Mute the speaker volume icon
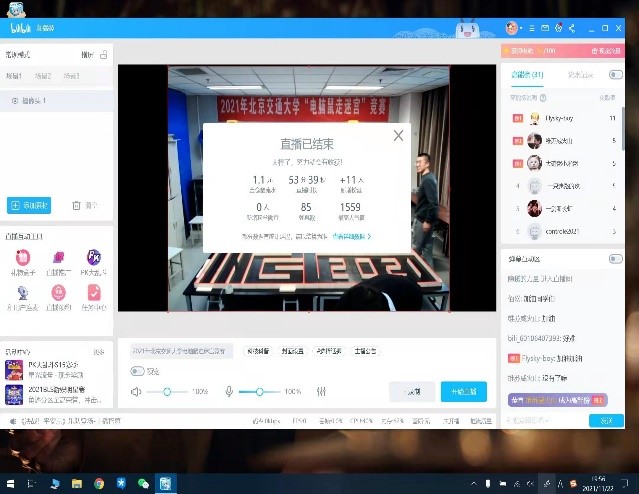 [x=136, y=392]
